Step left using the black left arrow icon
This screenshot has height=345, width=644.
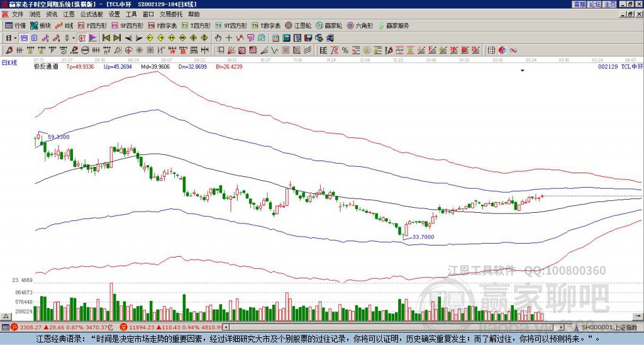[128, 38]
